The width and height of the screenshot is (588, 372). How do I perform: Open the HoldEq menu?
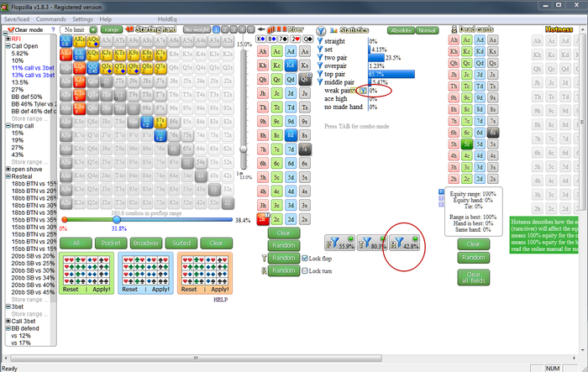pyautogui.click(x=167, y=19)
